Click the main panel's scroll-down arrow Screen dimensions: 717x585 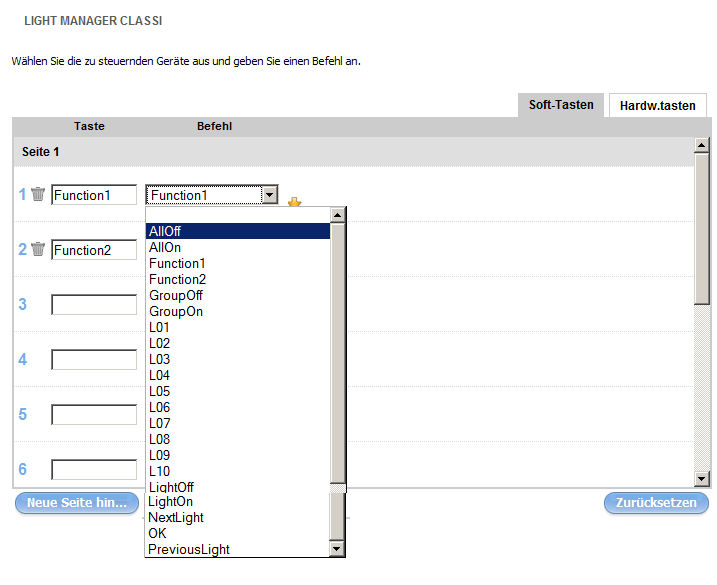coord(701,480)
